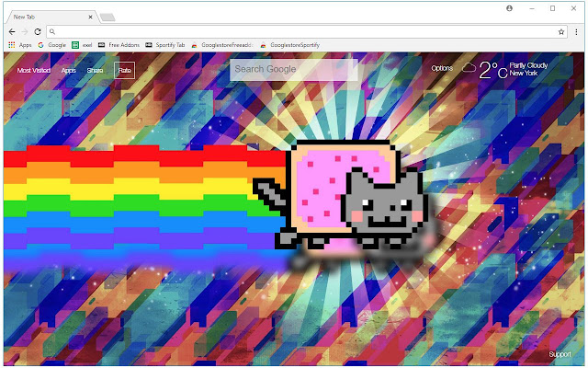The width and height of the screenshot is (588, 368).
Task: Click the cloud weather icon
Action: click(469, 68)
